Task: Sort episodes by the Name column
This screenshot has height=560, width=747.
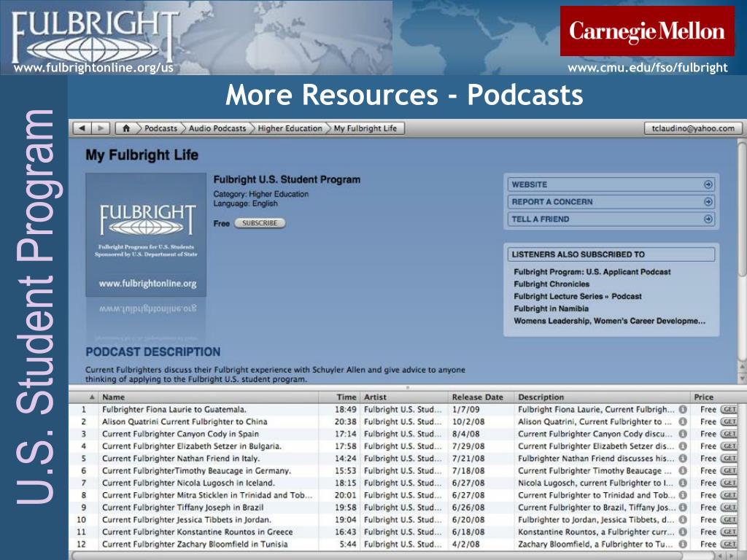Action: 209,397
